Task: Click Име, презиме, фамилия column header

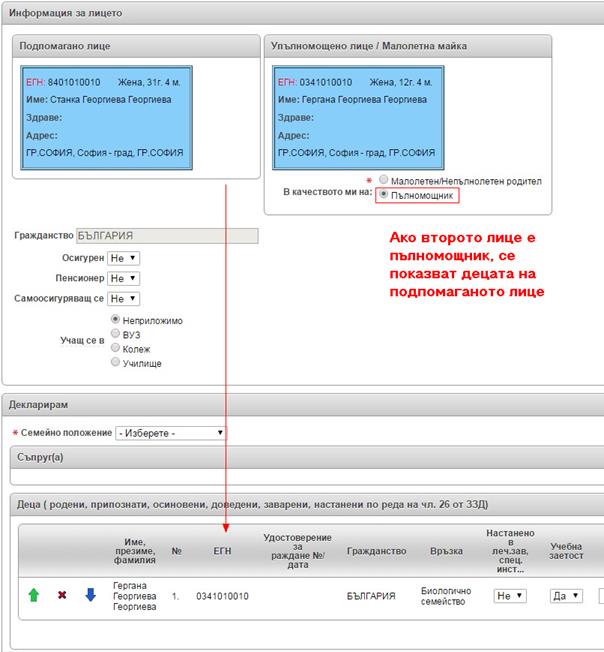Action: [x=135, y=551]
